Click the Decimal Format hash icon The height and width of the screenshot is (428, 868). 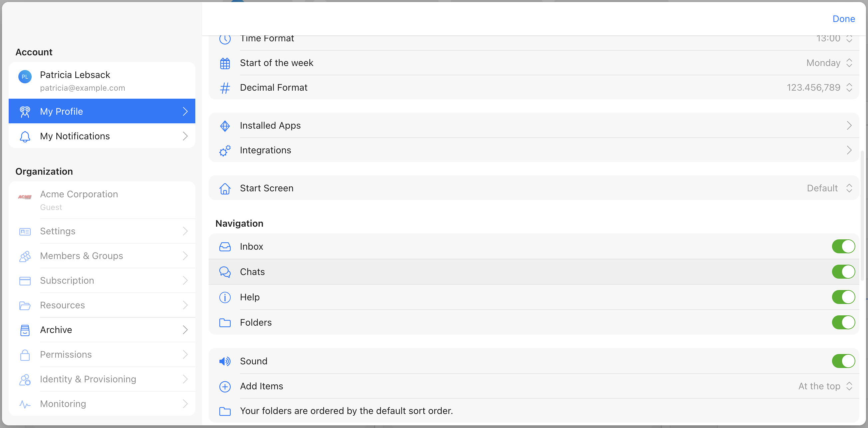[x=225, y=88]
